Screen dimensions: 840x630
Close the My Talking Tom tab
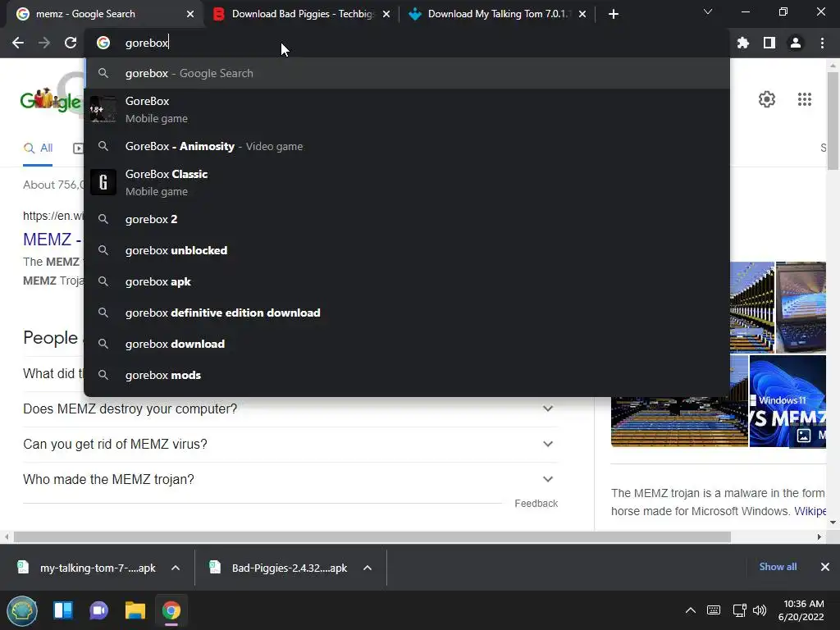coord(582,14)
